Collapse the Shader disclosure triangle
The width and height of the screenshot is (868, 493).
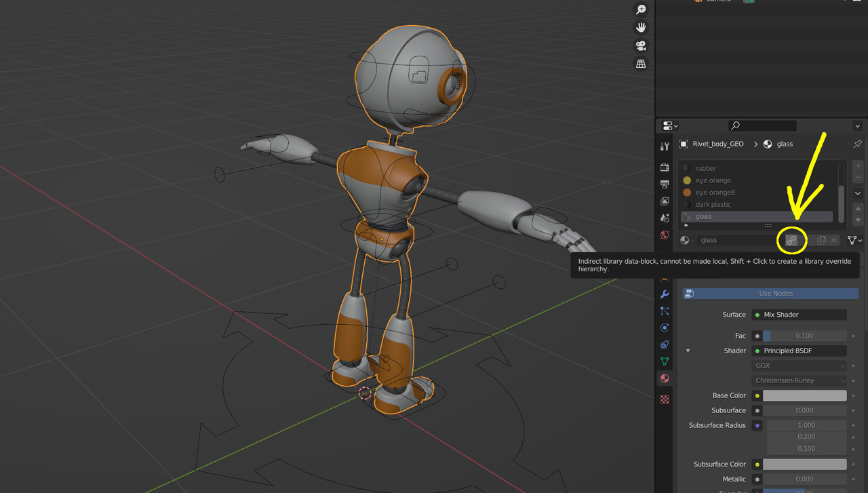point(688,351)
